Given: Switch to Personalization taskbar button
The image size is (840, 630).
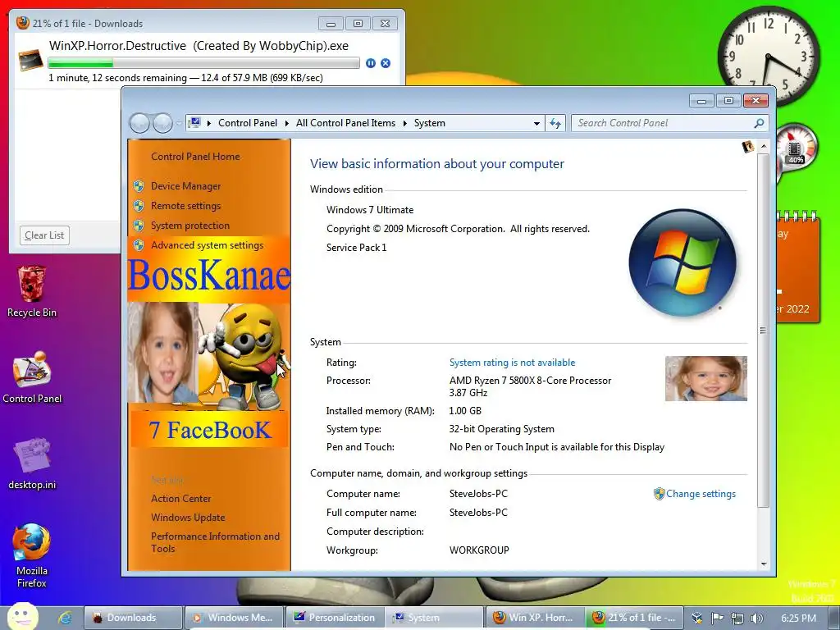Looking at the screenshot, I should click(335, 618).
